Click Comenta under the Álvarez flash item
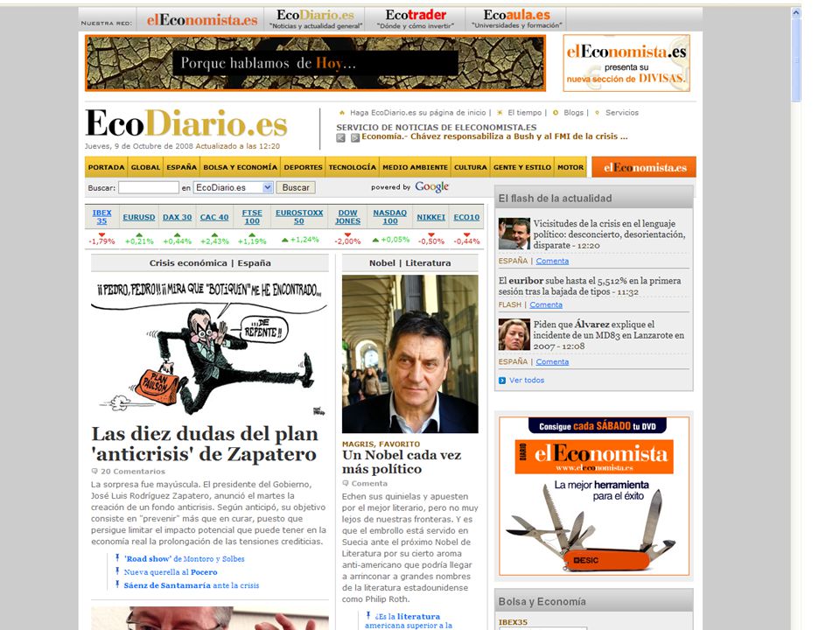 [x=552, y=362]
